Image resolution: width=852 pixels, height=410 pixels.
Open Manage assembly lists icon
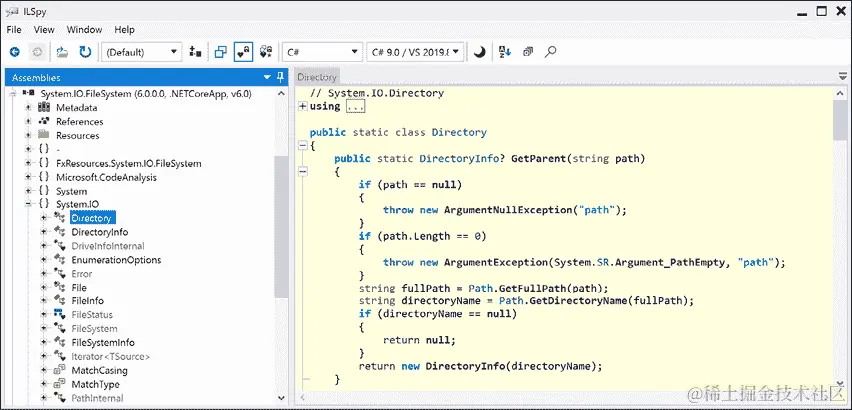[x=195, y=52]
